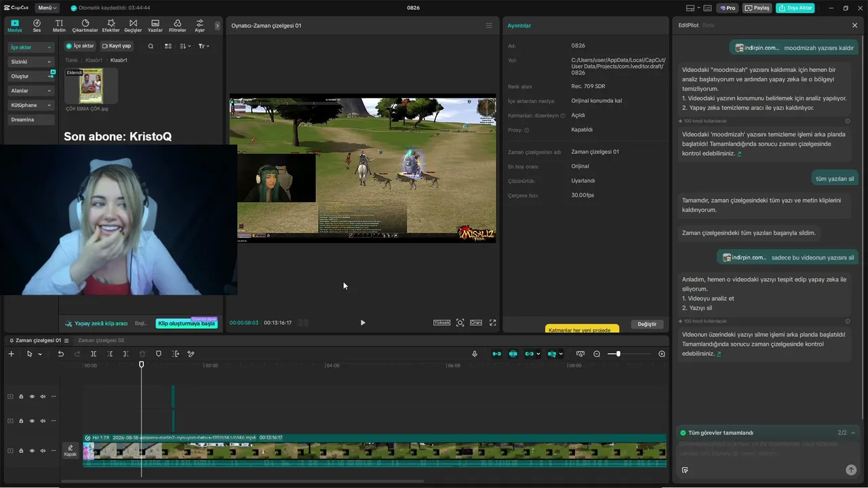The width and height of the screenshot is (868, 488).
Task: Add a track with the plus icon
Action: pyautogui.click(x=11, y=354)
